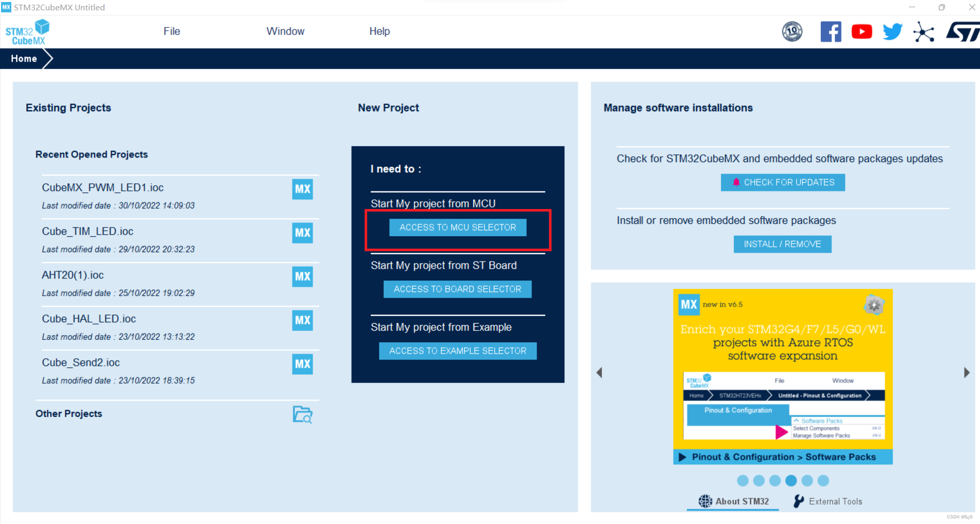Click MX icon for Cube_HAL_LED.ioc

[x=302, y=320]
